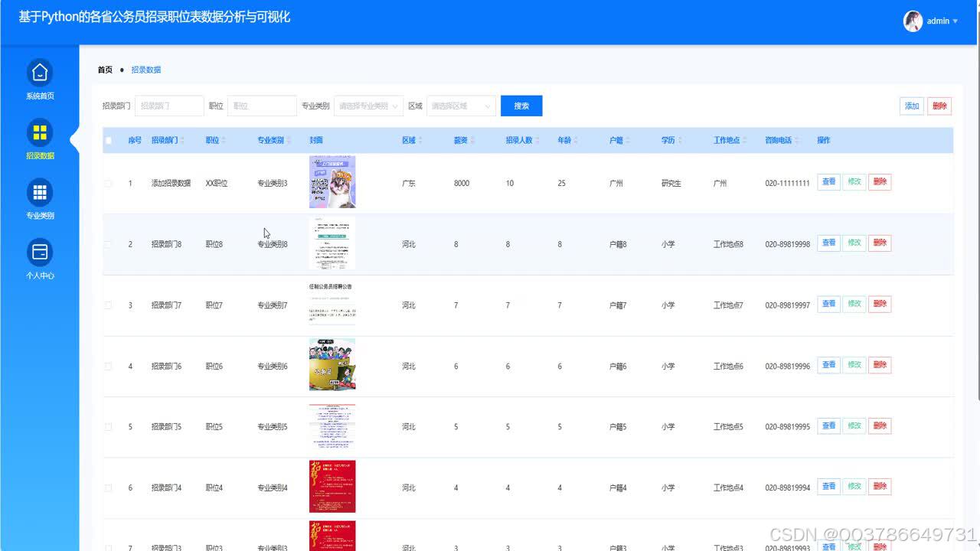The width and height of the screenshot is (980, 551).
Task: Click the top-right batch 删除 button
Action: [939, 106]
